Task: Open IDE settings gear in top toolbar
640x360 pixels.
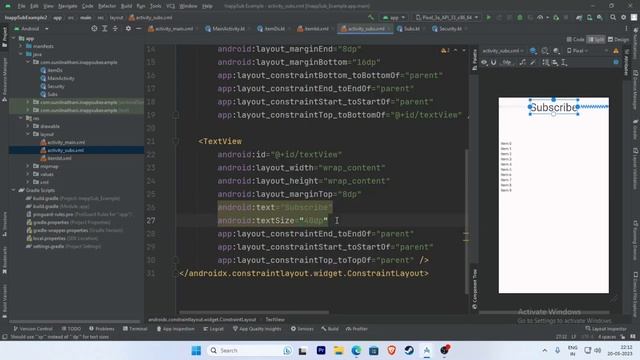Action: pyautogui.click(x=623, y=18)
